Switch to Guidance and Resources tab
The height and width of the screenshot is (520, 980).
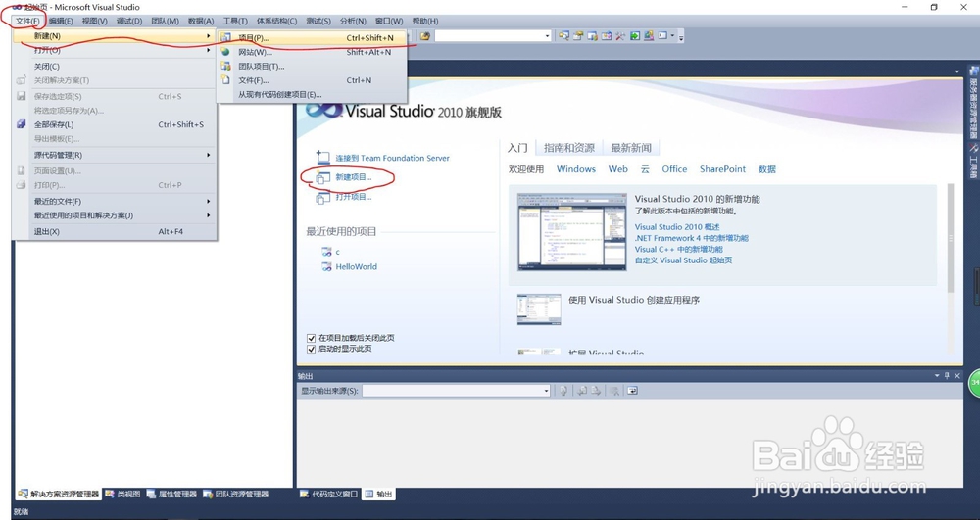coord(568,148)
